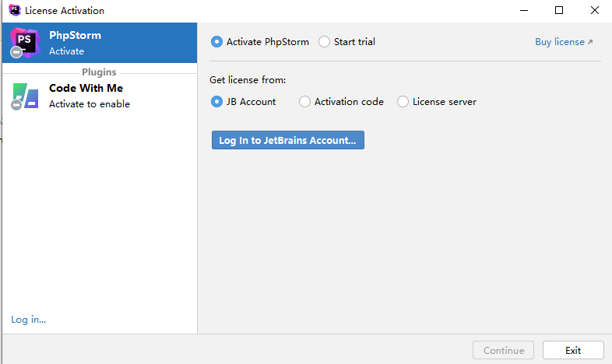
Task: Close the License Activation dialog
Action: click(595, 11)
